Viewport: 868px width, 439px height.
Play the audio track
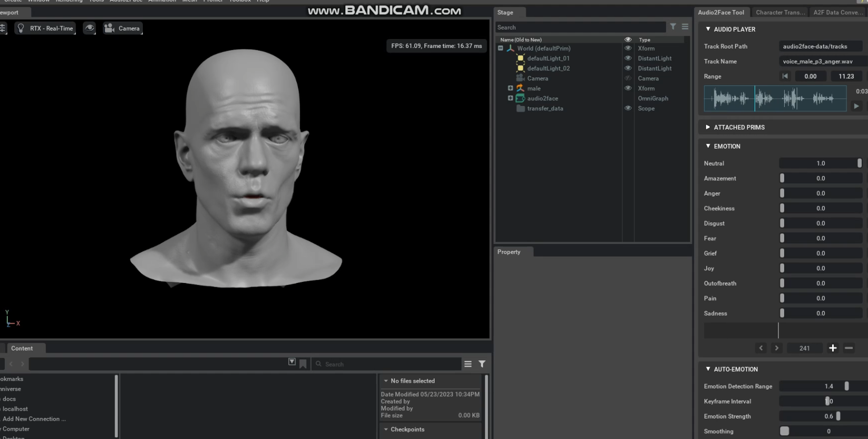pyautogui.click(x=856, y=106)
